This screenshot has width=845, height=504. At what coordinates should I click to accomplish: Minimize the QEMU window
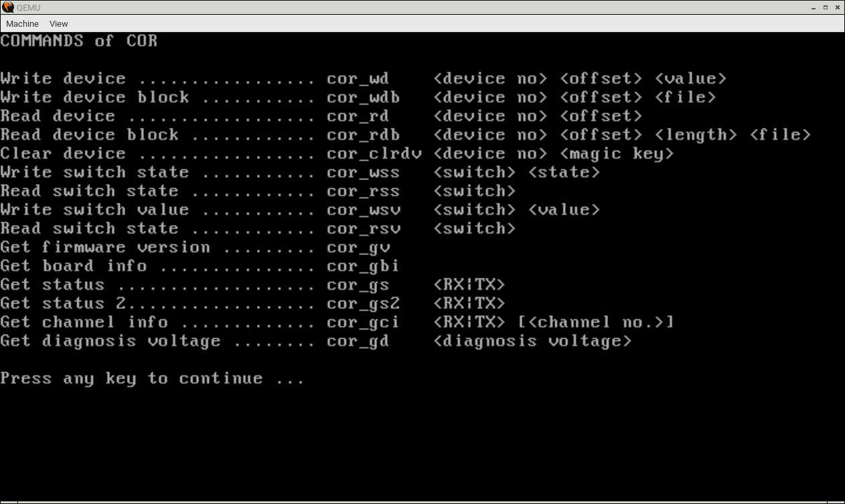click(813, 7)
